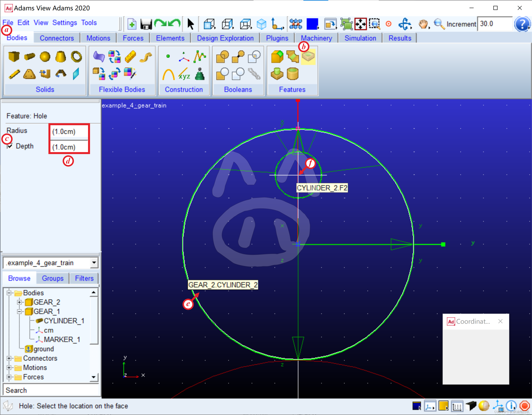Screen dimensions: 532x415
Task: Click the Search field in browser
Action: click(51, 390)
